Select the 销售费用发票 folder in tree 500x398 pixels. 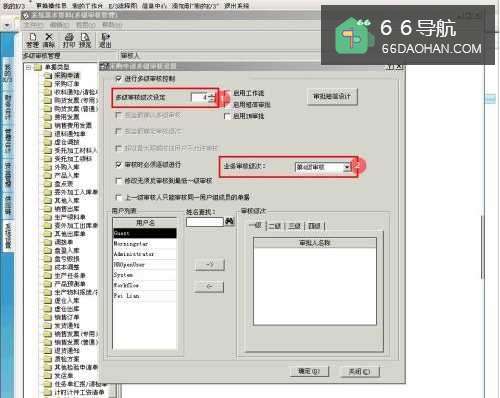point(73,125)
